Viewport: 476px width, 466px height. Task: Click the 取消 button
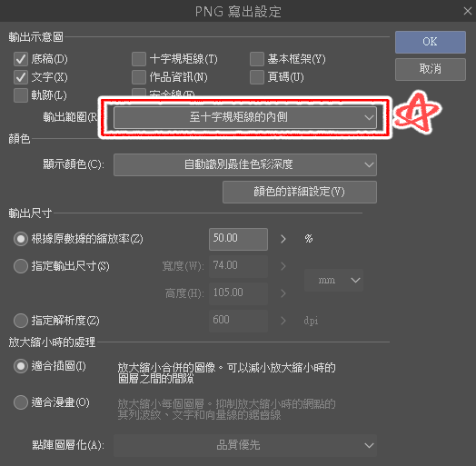tap(431, 69)
